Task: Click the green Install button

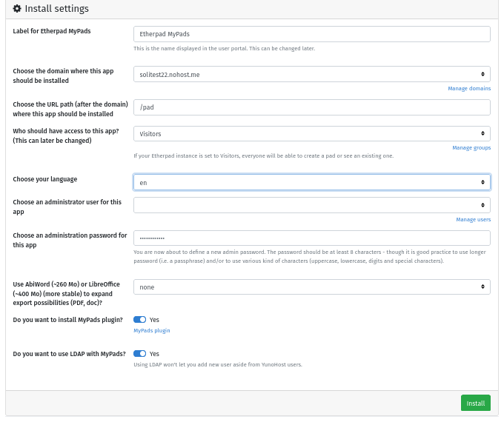Action: coord(475,403)
